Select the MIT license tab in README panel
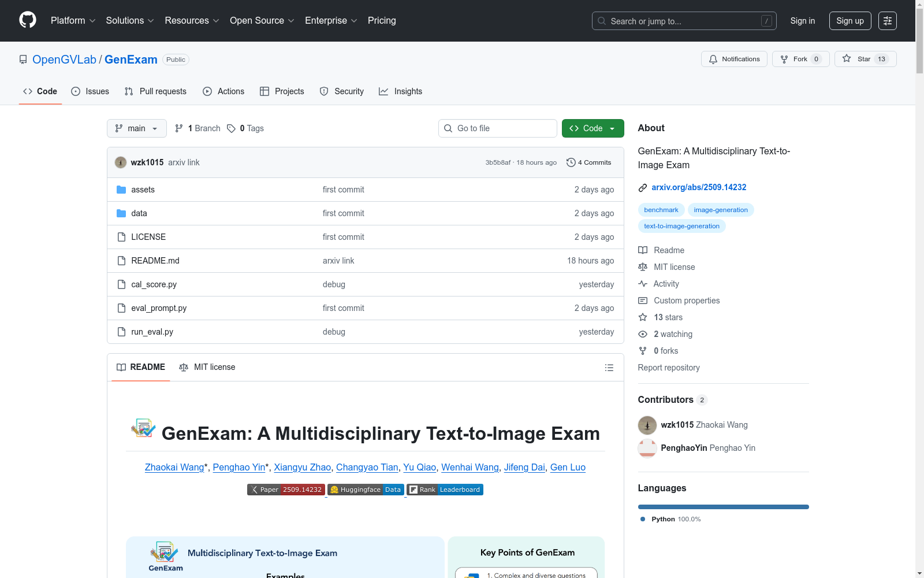Image resolution: width=924 pixels, height=578 pixels. (207, 367)
